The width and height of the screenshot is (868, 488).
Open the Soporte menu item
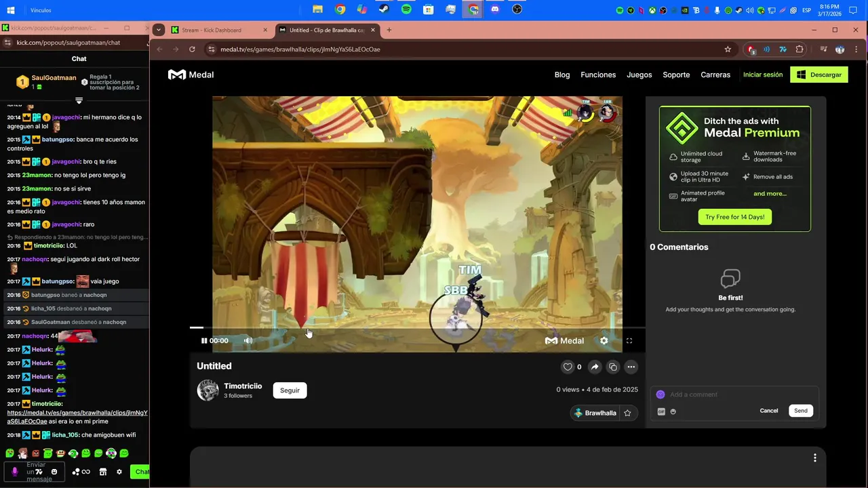click(x=676, y=75)
